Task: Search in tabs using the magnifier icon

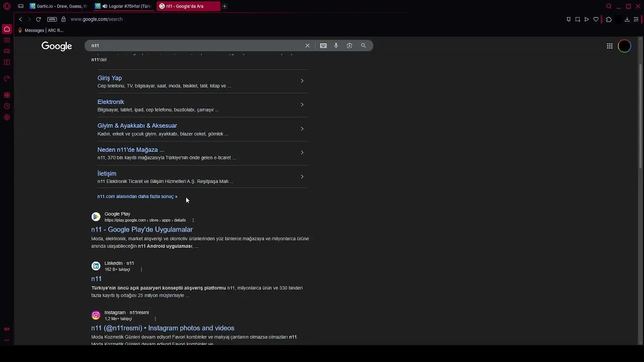Action: (609, 6)
